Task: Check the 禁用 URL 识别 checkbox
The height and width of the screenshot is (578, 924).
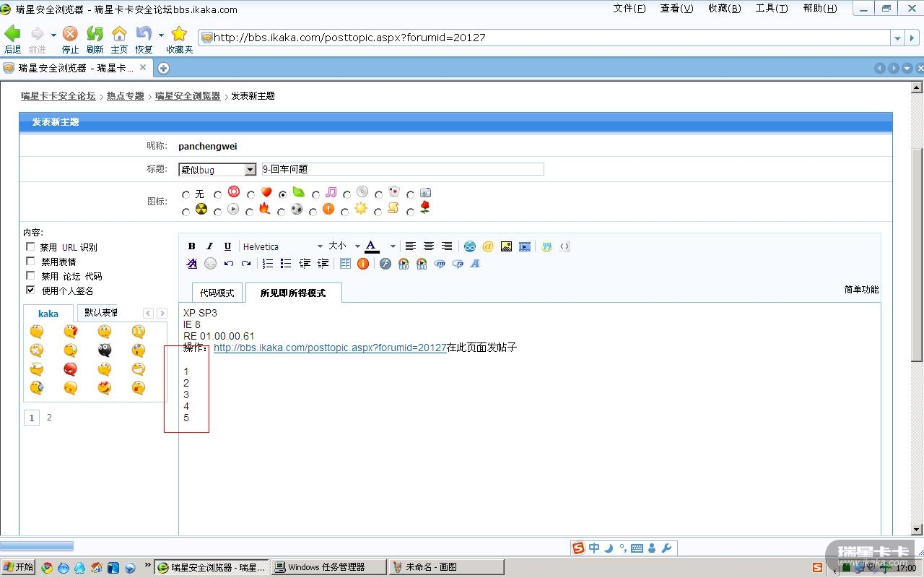Action: coord(30,246)
